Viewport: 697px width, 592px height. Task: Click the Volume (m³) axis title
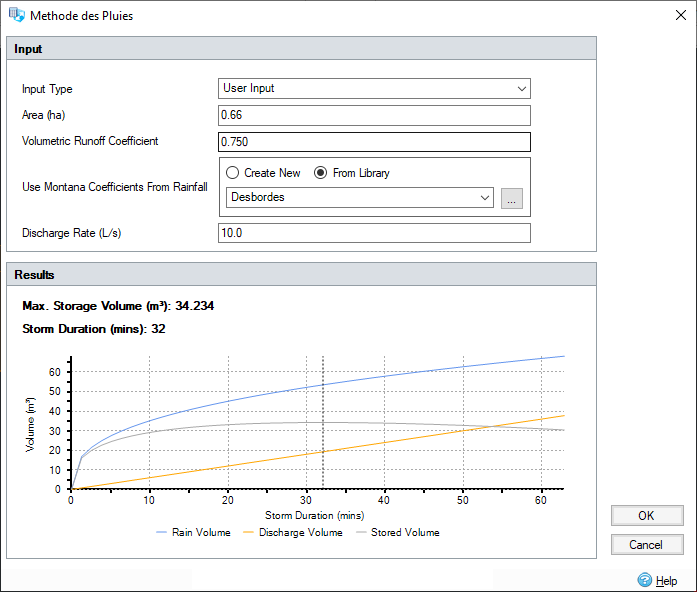click(x=30, y=424)
